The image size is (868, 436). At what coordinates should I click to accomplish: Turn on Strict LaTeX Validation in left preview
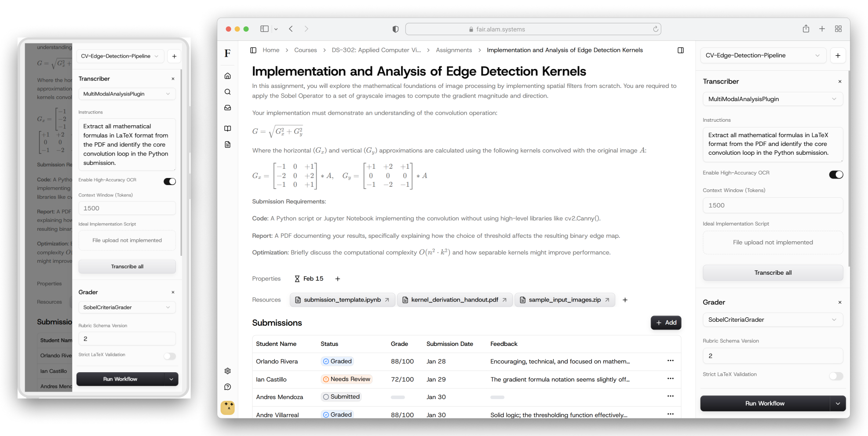click(x=170, y=356)
